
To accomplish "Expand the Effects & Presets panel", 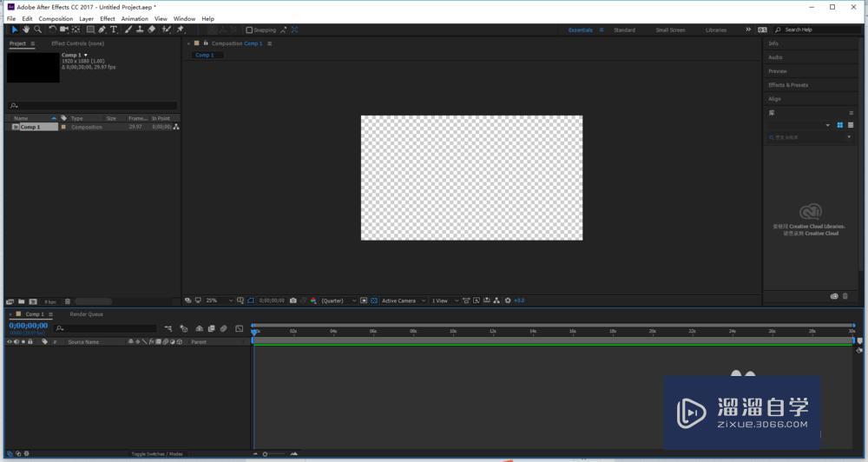I will (788, 85).
